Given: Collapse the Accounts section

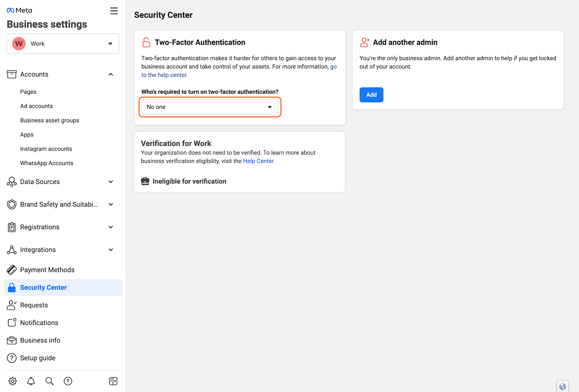Looking at the screenshot, I should click(111, 75).
